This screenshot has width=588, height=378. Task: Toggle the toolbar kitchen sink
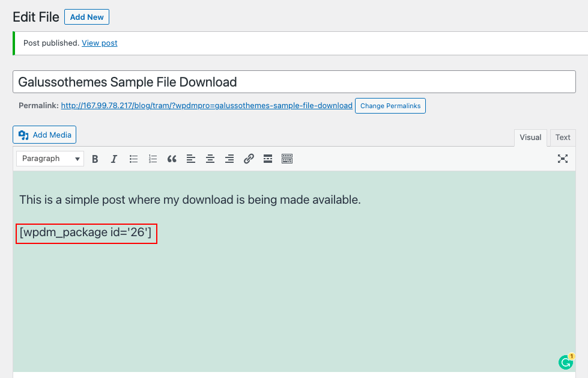(287, 159)
